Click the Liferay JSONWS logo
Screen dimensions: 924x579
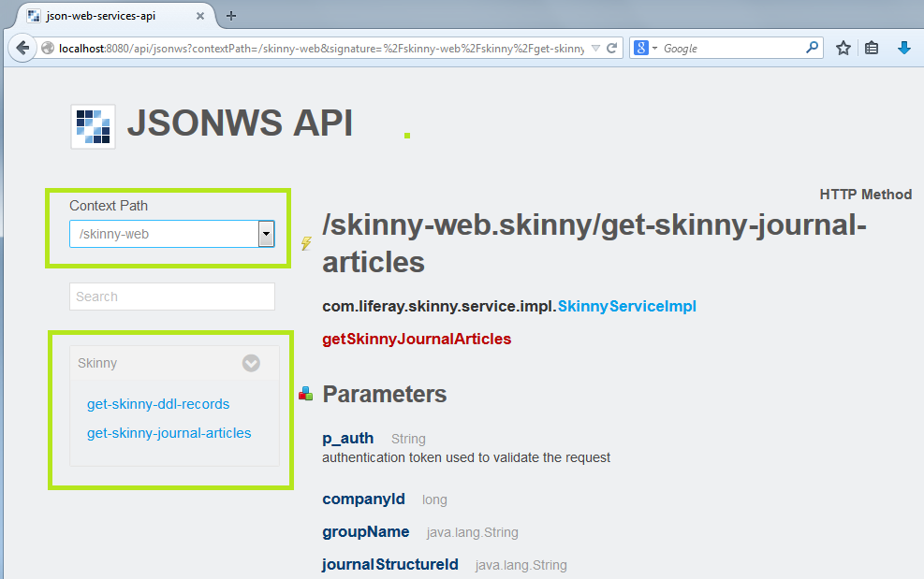[x=93, y=126]
